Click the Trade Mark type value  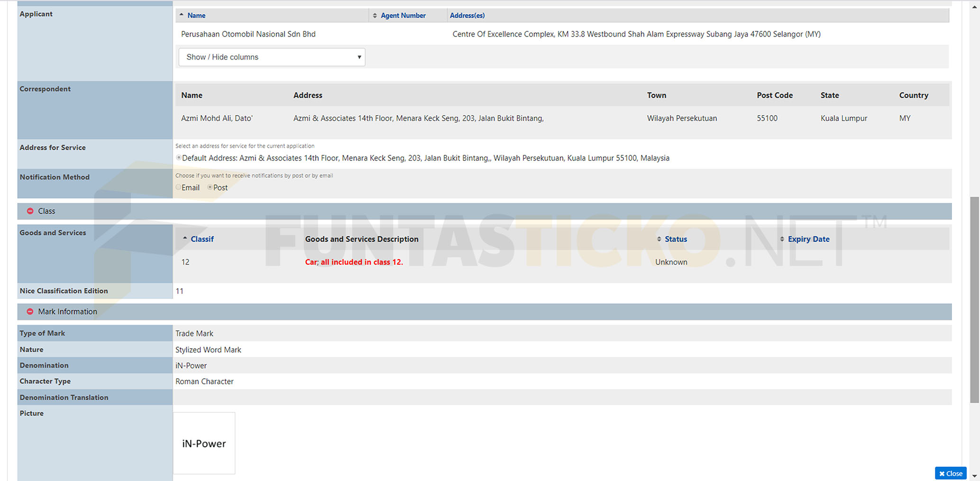coord(194,334)
